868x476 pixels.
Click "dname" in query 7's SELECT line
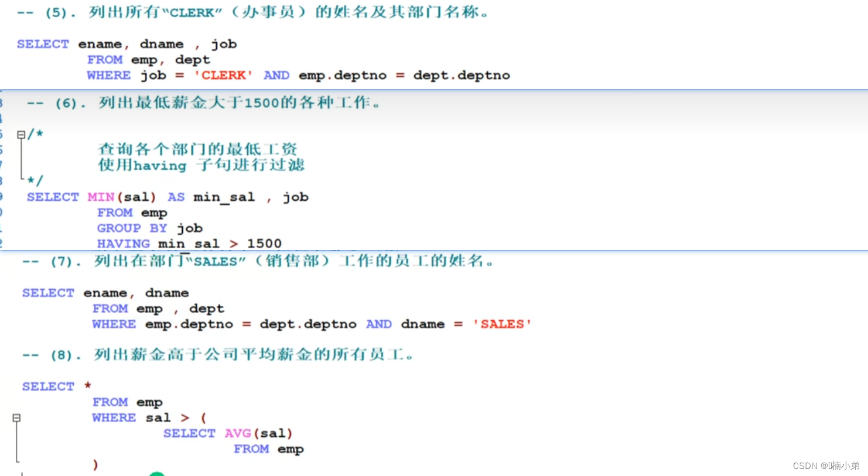[x=167, y=293]
